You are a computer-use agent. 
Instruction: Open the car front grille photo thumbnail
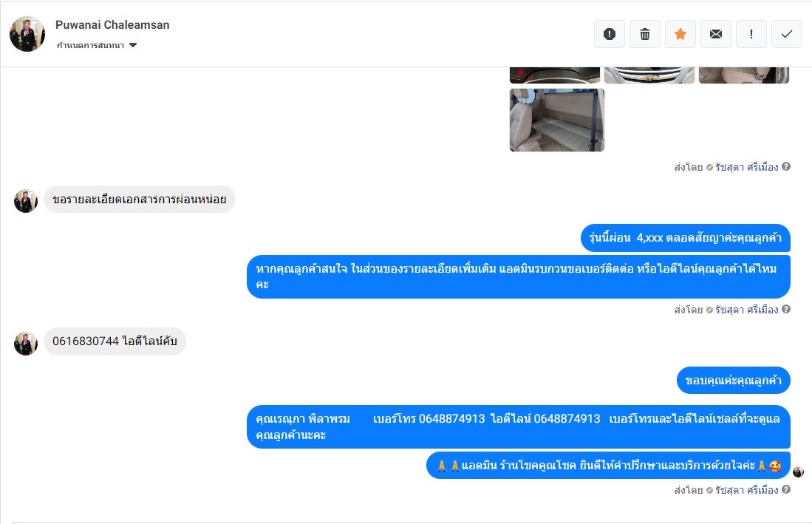649,75
